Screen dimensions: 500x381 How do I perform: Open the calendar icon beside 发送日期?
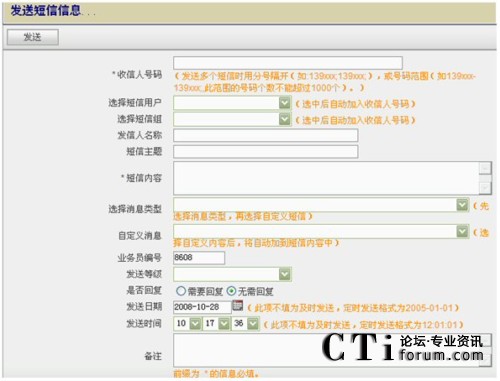pos(237,305)
